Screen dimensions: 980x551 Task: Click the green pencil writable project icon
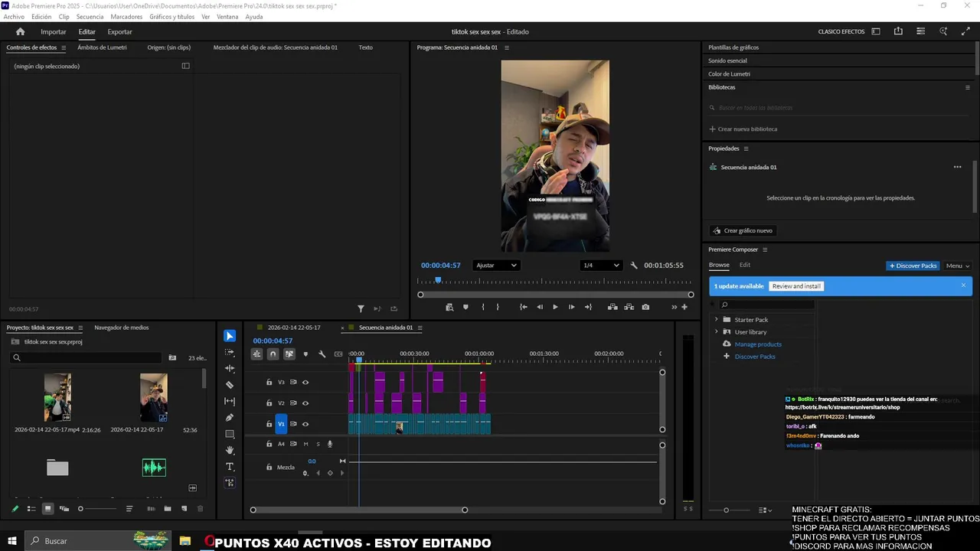pos(15,509)
